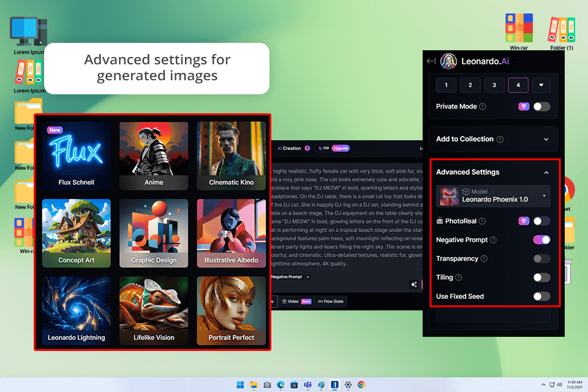Click the 150 tokens counter
Viewport: 588px width, 392px height.
[323, 148]
